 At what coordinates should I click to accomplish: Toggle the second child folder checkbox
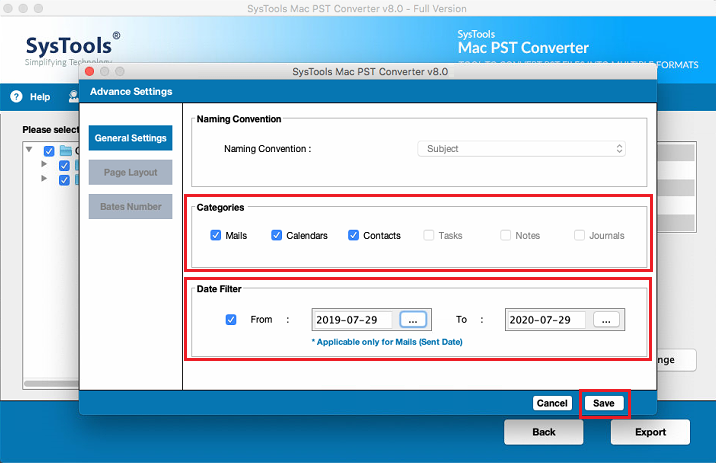[x=64, y=180]
